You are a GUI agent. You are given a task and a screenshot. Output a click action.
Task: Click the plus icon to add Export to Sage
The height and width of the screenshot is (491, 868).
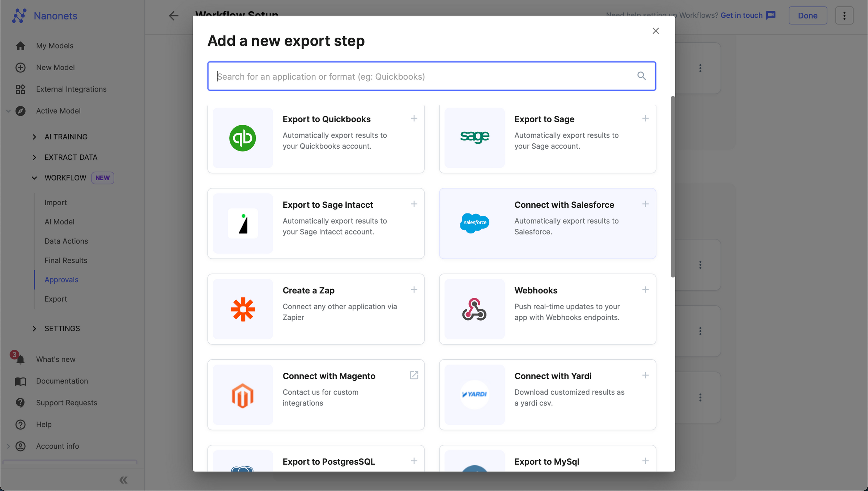(646, 118)
